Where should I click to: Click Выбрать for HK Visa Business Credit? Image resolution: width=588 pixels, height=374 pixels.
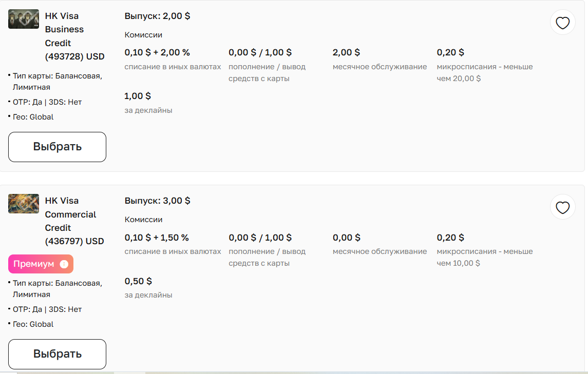[57, 147]
